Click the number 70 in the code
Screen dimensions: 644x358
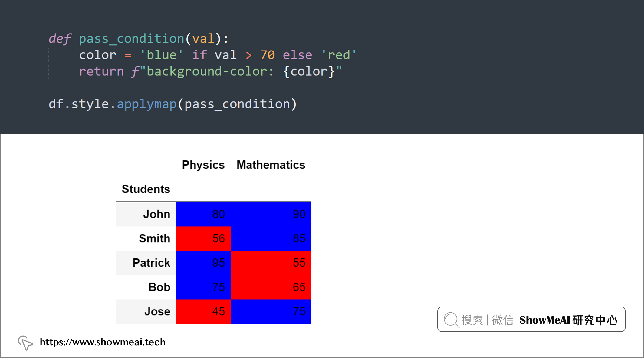(x=267, y=55)
